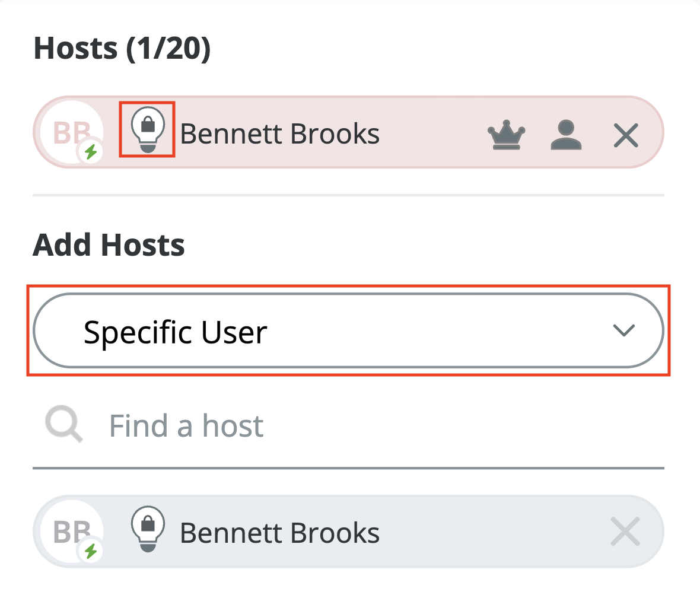
Task: Click green lightning badge on selected host avatar
Action: point(90,153)
